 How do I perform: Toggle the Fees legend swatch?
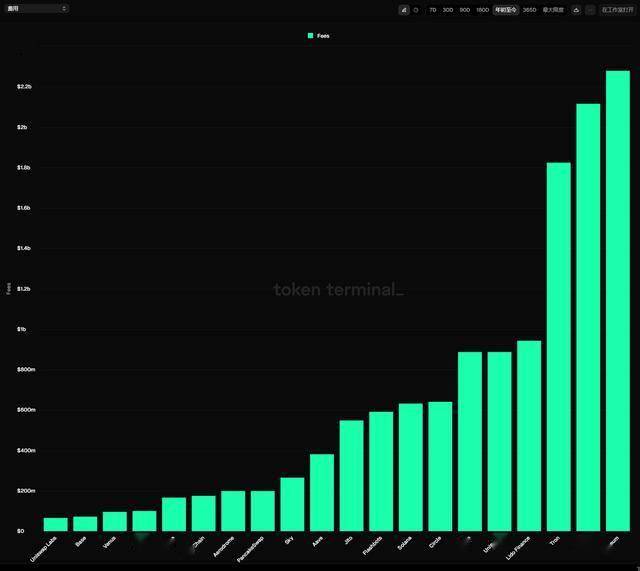click(310, 36)
